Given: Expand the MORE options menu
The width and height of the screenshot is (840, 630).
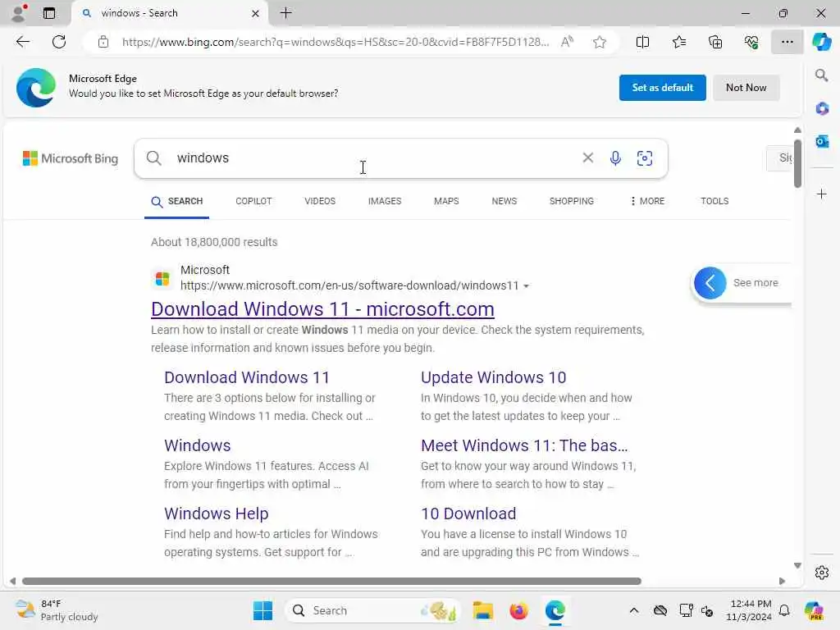Looking at the screenshot, I should point(648,202).
